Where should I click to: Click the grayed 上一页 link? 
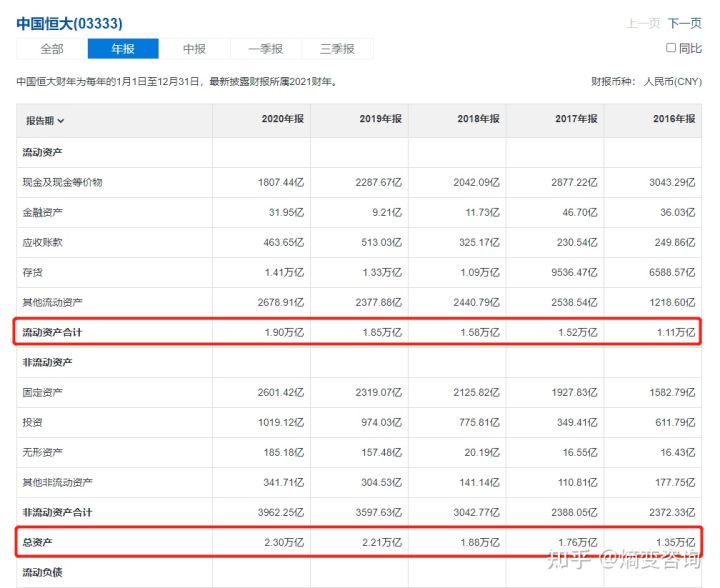point(643,23)
